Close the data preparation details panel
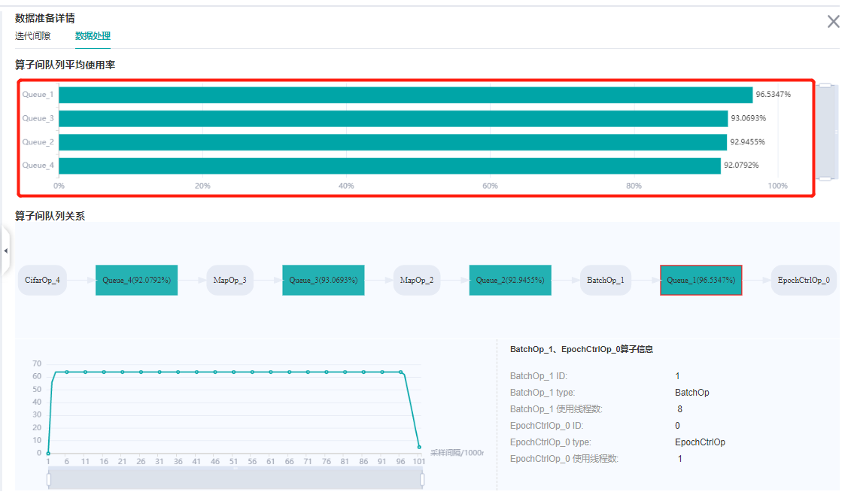This screenshot has width=854, height=504. 833,22
